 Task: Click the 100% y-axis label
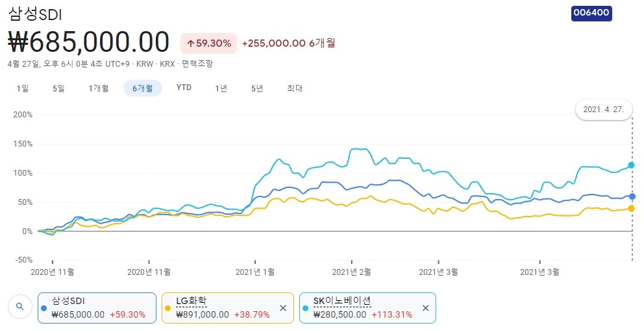pos(23,173)
